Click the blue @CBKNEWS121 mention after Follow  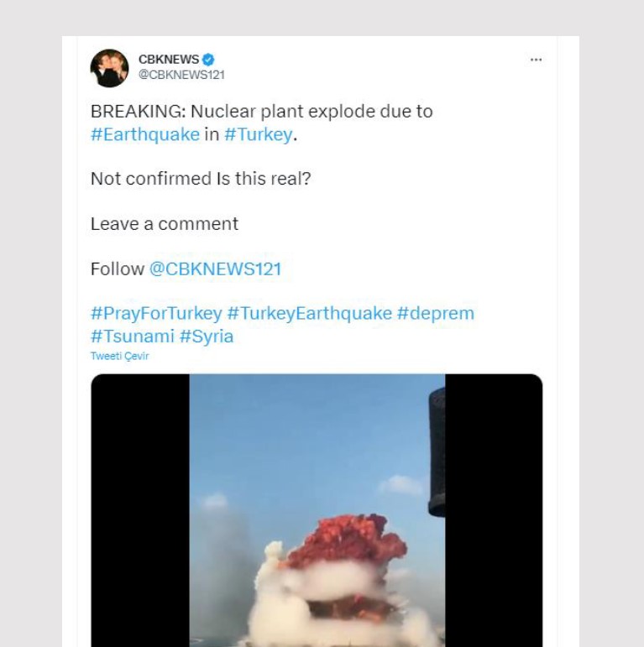pos(215,269)
